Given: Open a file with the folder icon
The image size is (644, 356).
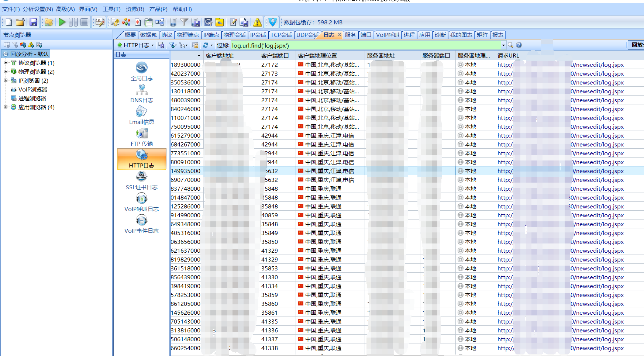Looking at the screenshot, I should (x=20, y=22).
